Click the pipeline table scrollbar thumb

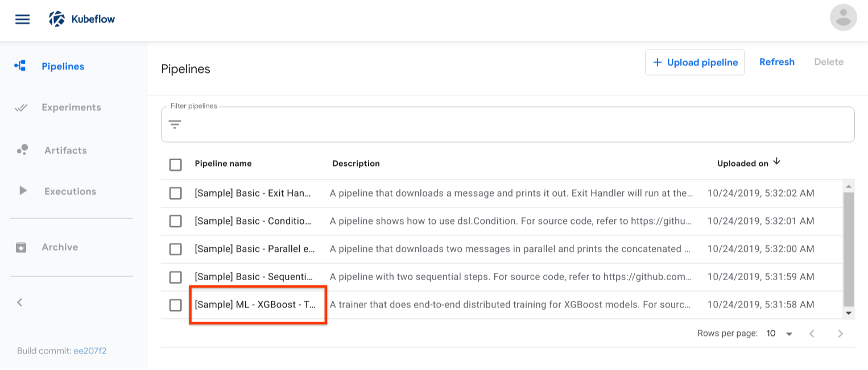(848, 249)
